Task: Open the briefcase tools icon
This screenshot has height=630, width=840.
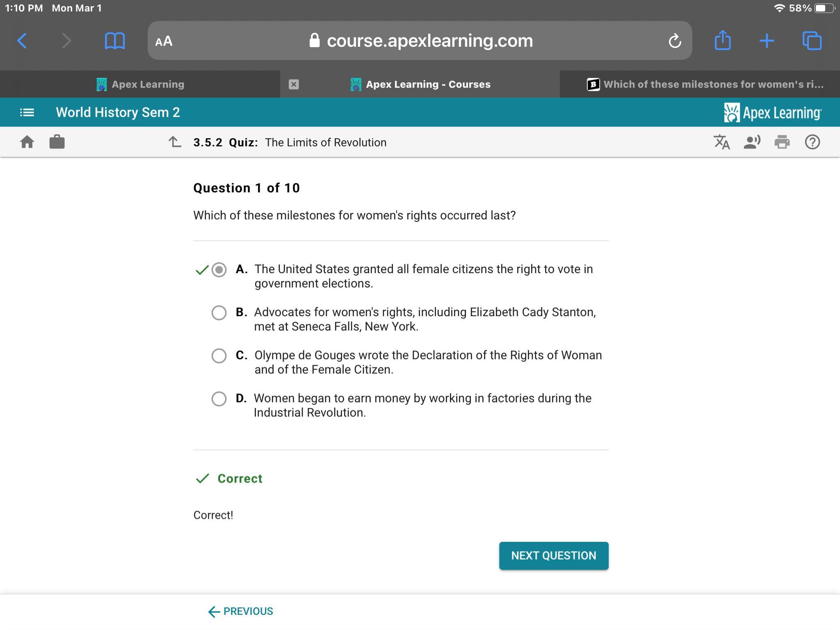Action: click(x=57, y=142)
